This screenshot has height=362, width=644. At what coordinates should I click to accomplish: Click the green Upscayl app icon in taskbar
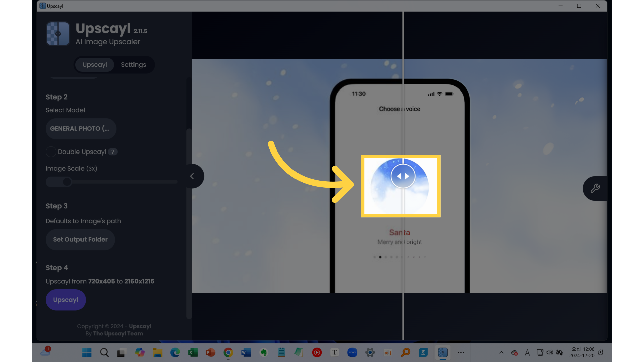(442, 352)
